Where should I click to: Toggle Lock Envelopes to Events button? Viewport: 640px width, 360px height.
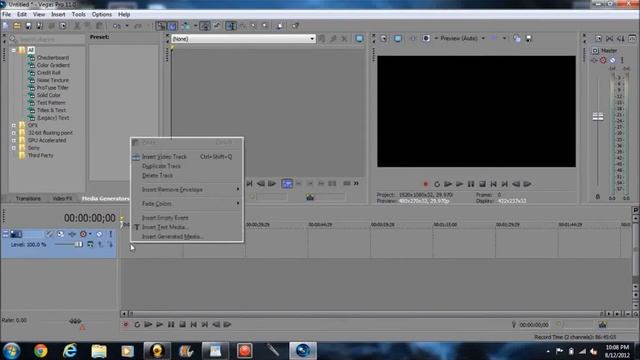[205, 26]
